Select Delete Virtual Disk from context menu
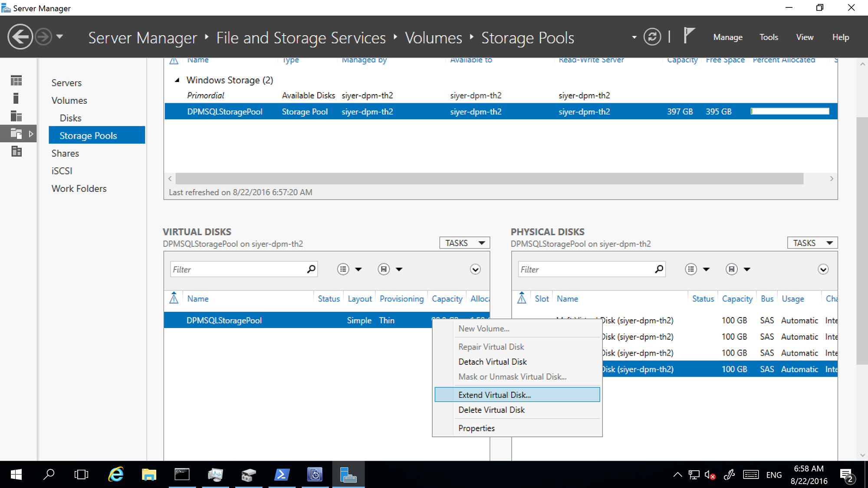 tap(491, 409)
